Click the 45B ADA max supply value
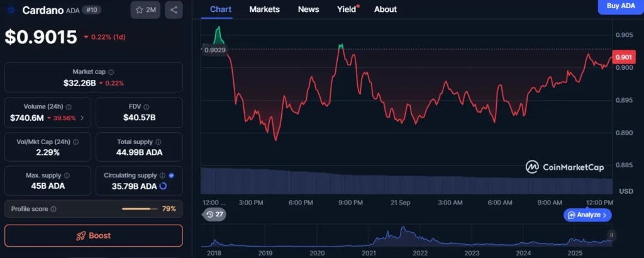This screenshot has height=258, width=644. (x=48, y=186)
